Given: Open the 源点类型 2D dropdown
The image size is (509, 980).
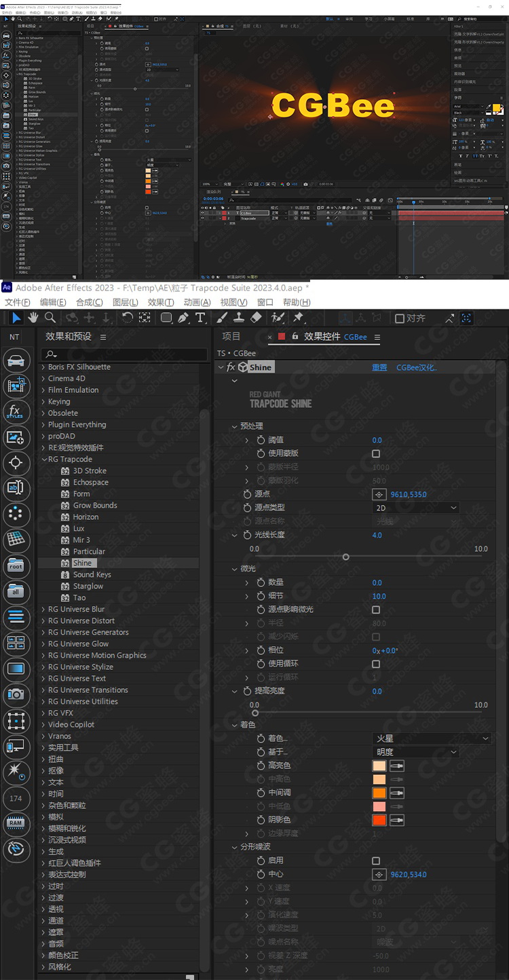Looking at the screenshot, I should tap(416, 508).
